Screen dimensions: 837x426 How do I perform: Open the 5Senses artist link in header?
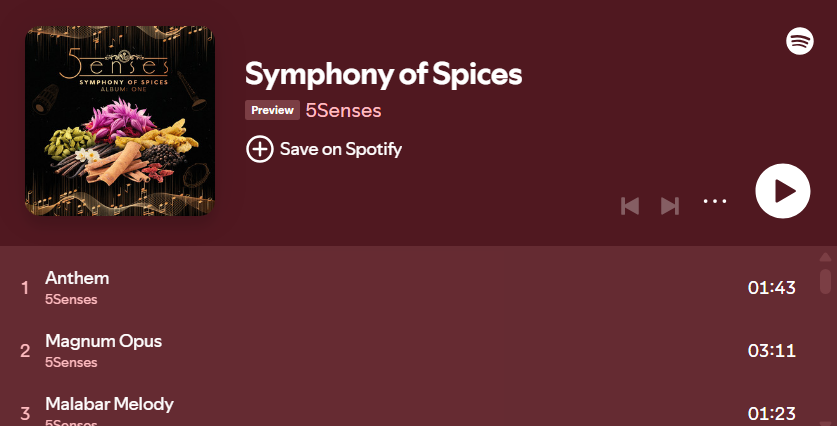pos(343,111)
